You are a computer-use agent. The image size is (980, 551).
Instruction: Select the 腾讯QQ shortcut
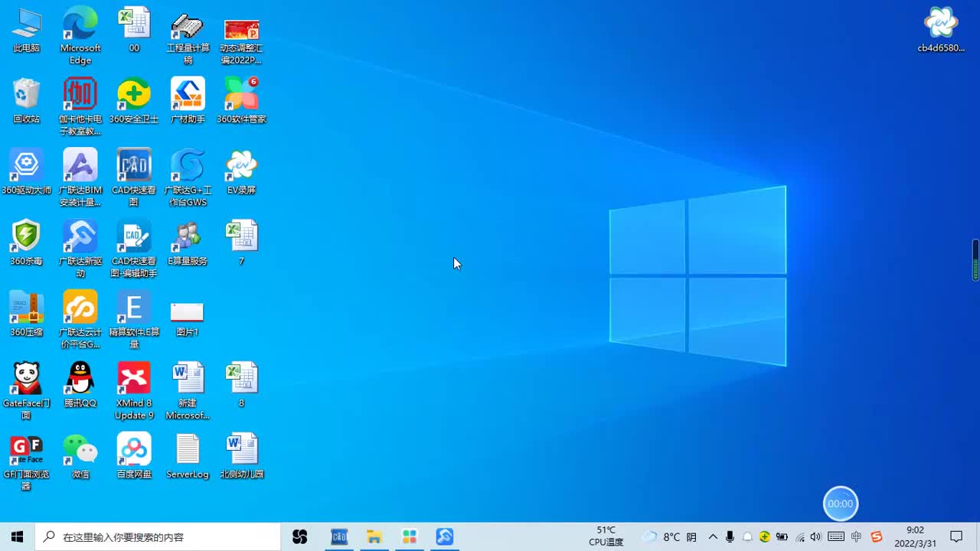(80, 386)
